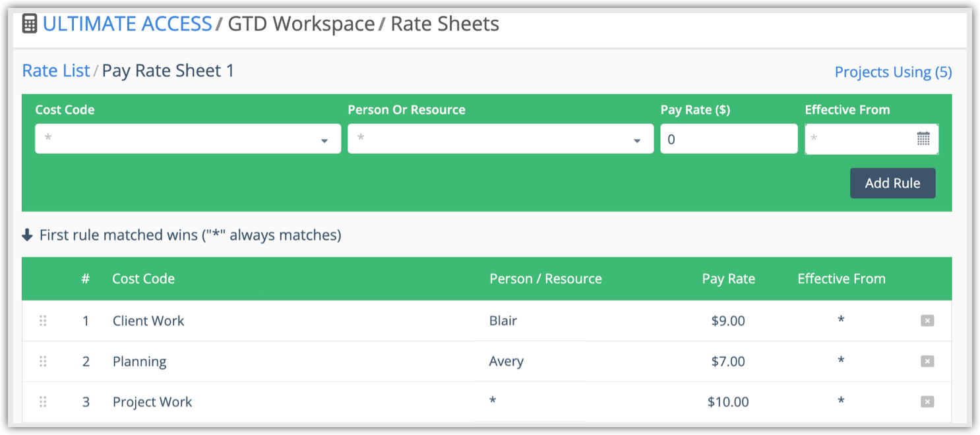Viewport: 980px width, 435px height.
Task: Open the Effective From calendar picker icon
Action: 923,139
